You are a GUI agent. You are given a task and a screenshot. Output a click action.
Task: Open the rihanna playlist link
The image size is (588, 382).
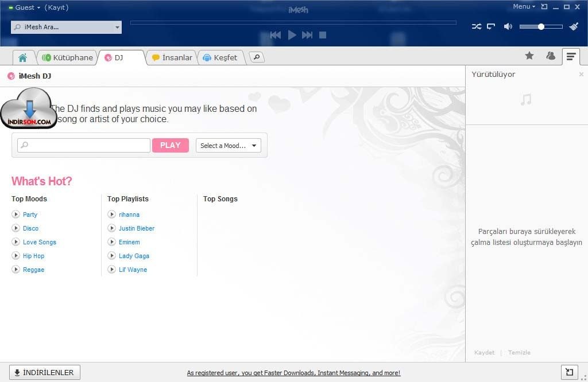click(x=129, y=215)
